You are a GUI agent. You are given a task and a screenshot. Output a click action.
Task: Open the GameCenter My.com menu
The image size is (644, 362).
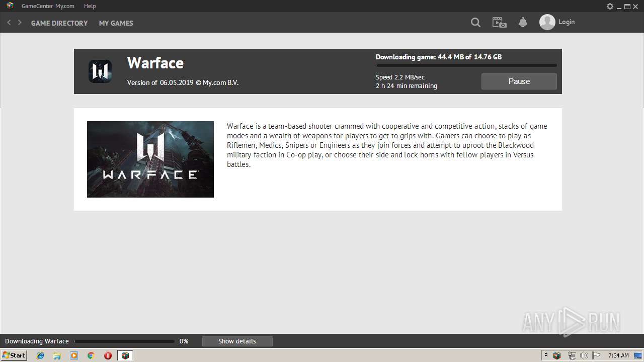[x=48, y=6]
